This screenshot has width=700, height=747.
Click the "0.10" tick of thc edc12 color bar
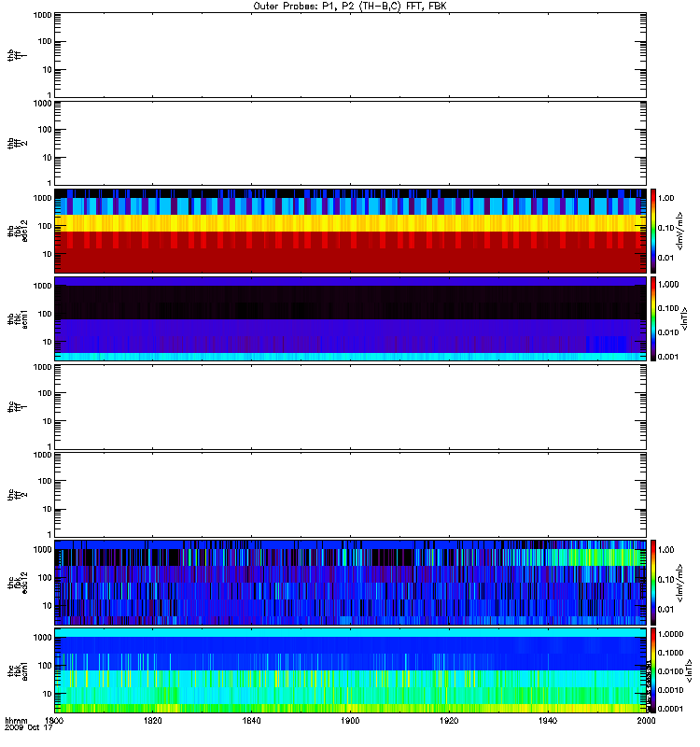(x=666, y=580)
